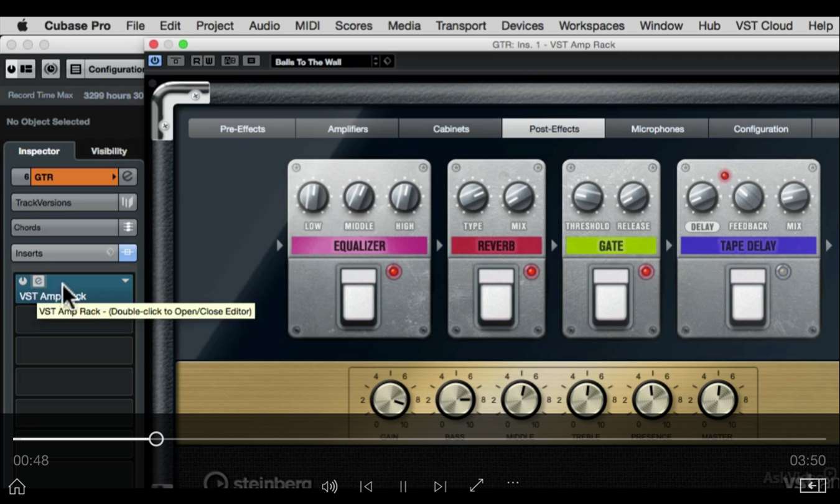Click the Reverb MIX knob
Screen dimensions: 840x504
pos(518,198)
